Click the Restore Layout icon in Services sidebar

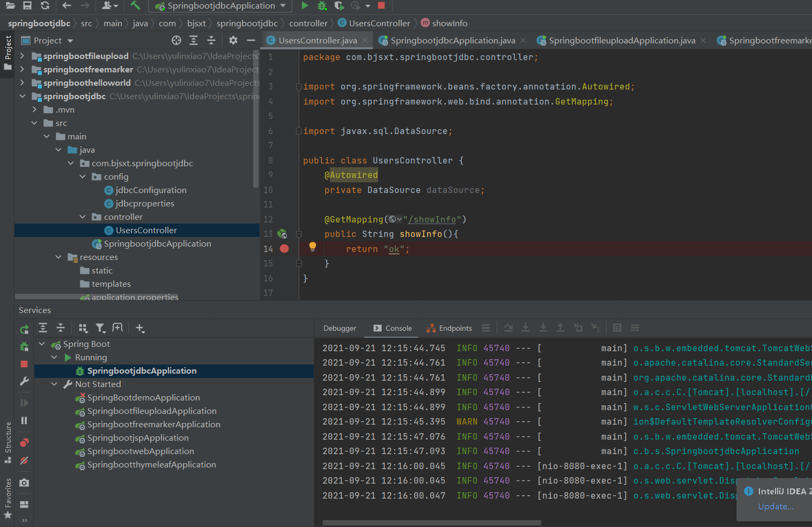[x=24, y=504]
